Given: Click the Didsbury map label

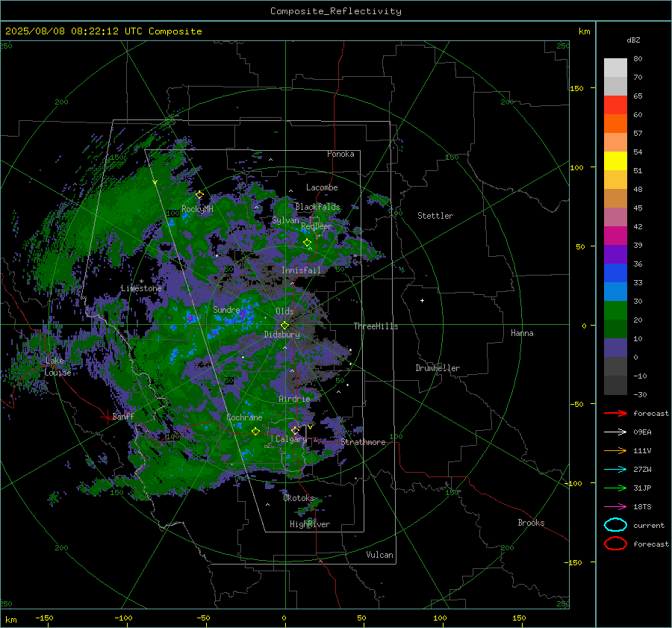Looking at the screenshot, I should (x=281, y=335).
